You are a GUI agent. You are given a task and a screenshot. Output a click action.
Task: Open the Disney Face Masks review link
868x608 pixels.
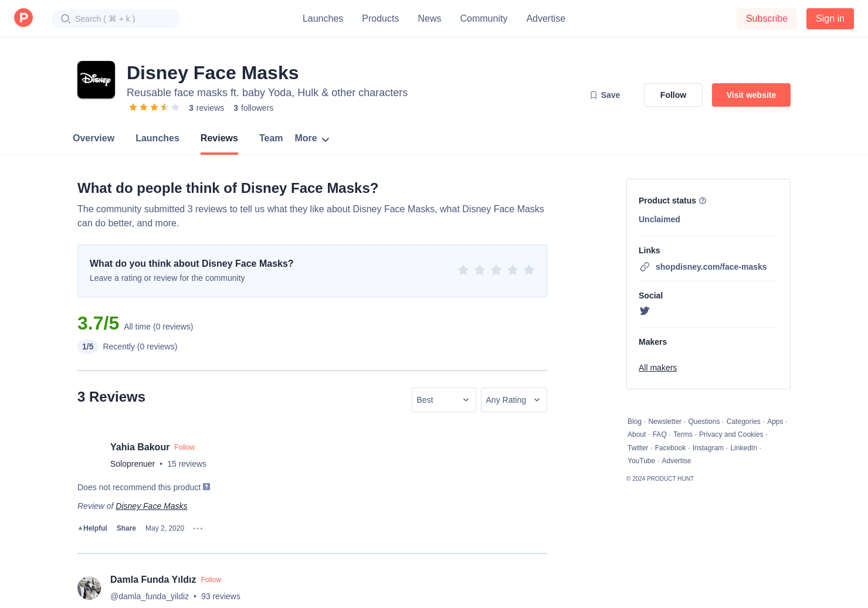pos(151,506)
